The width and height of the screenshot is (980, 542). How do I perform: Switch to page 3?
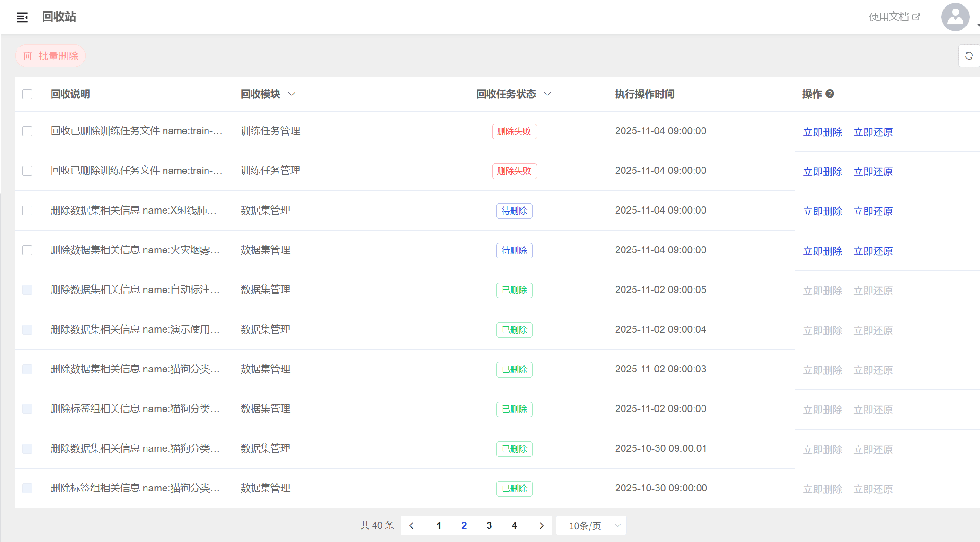click(x=489, y=525)
